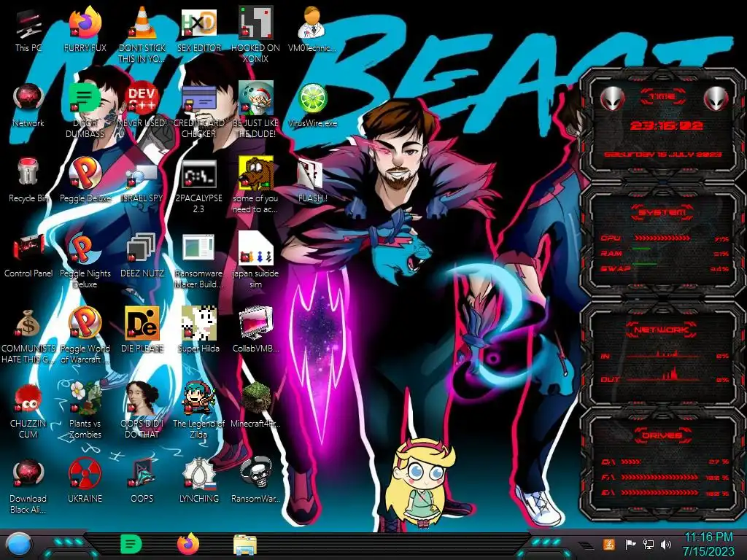Launch Firefox from the taskbar
The image size is (747, 560).
pos(188,544)
